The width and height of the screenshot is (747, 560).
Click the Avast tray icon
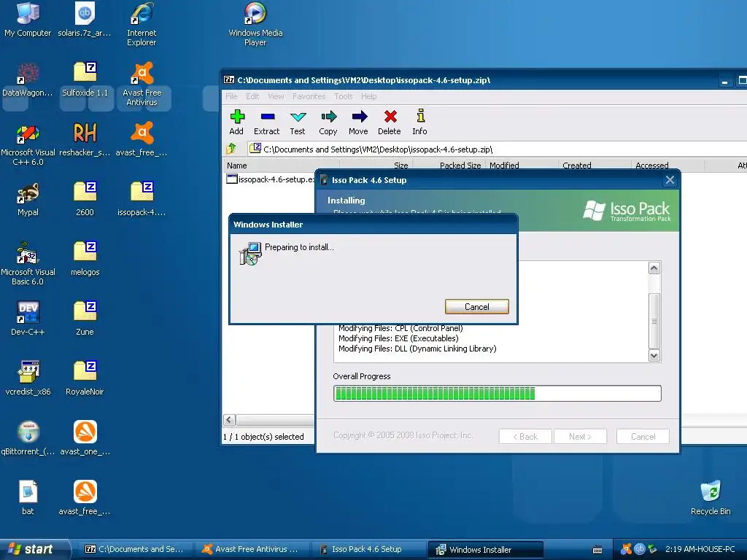626,549
